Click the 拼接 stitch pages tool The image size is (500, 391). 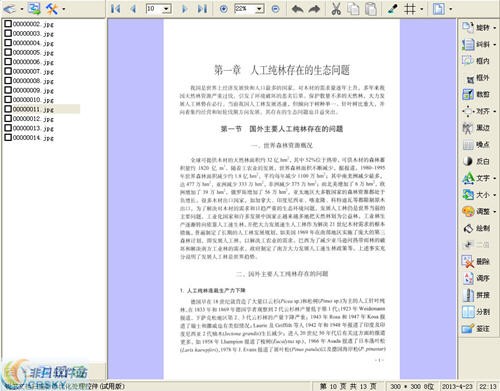point(476,295)
